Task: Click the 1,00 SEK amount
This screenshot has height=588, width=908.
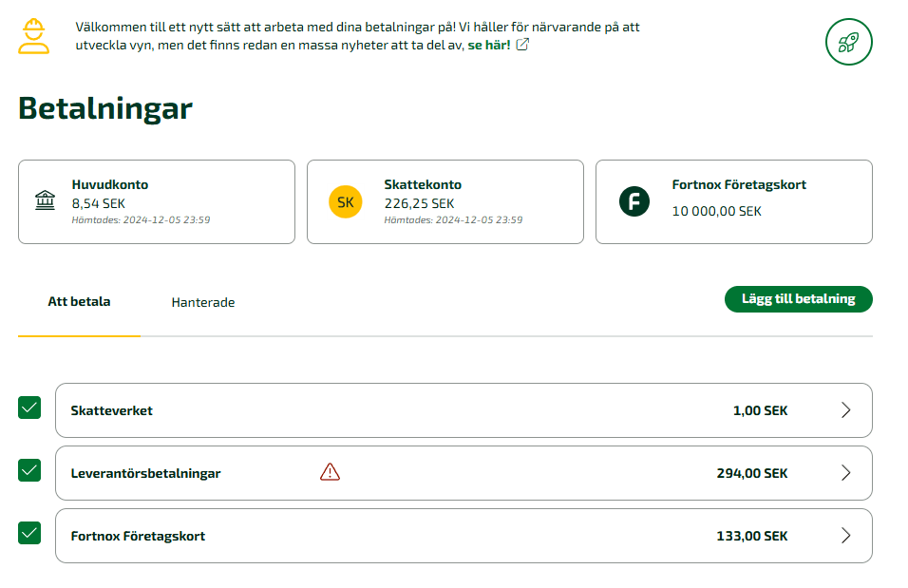Action: point(761,410)
